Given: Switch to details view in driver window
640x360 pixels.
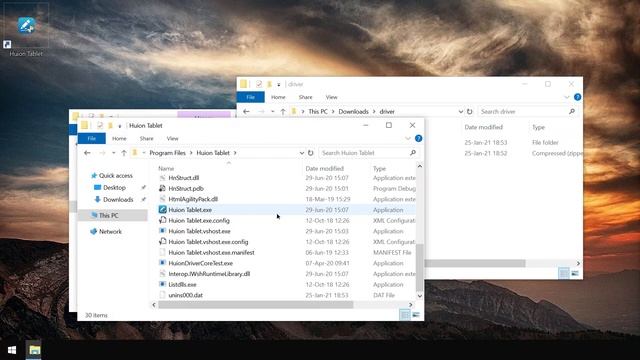Looking at the screenshot, I should [564, 273].
